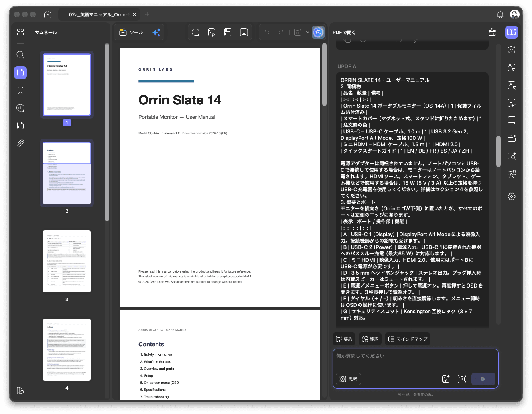The width and height of the screenshot is (532, 414).
Task: Click '5. On-screen menu (OSD)' contents entry
Action: pyautogui.click(x=160, y=383)
